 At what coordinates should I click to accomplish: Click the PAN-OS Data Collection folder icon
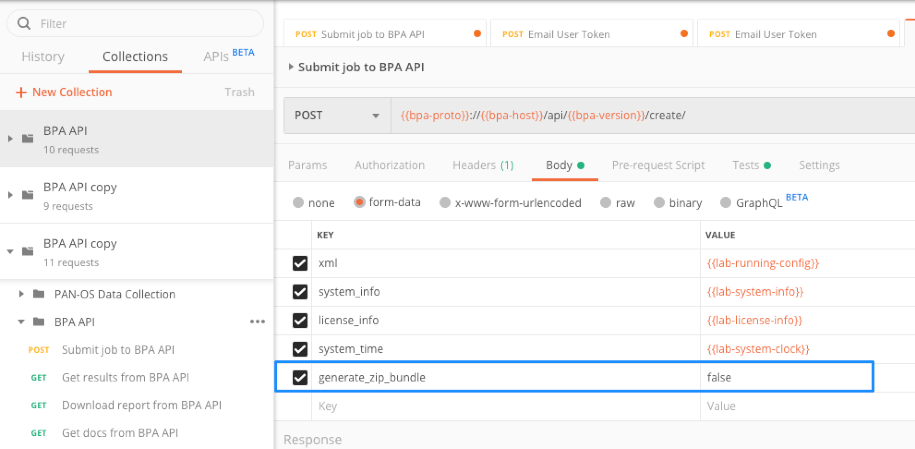tap(38, 294)
